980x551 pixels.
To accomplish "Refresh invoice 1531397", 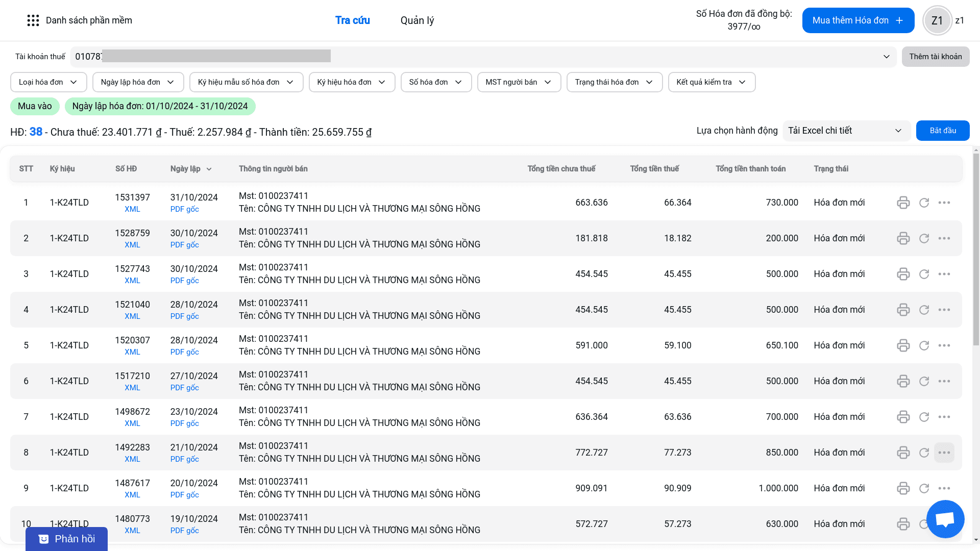I will click(x=924, y=203).
